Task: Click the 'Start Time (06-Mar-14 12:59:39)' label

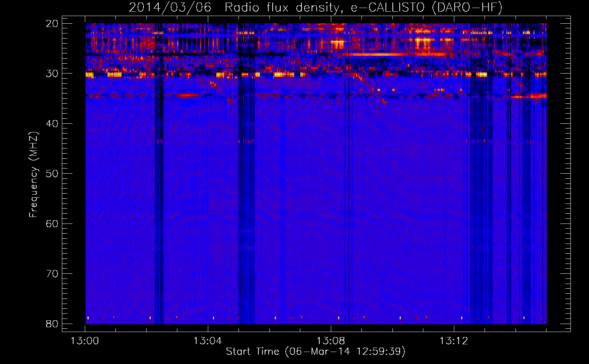Action: [x=316, y=352]
